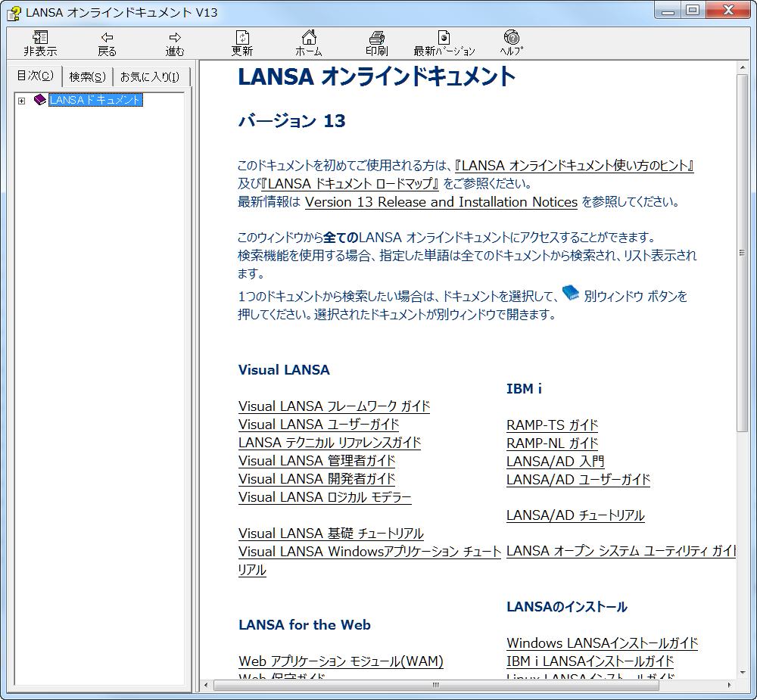757x700 pixels.
Task: Click the IBM i section heading
Action: click(525, 389)
